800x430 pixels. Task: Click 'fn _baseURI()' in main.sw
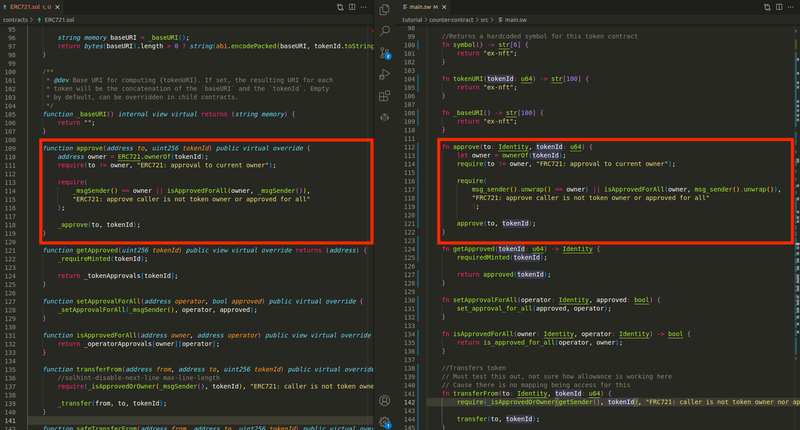[x=466, y=113]
